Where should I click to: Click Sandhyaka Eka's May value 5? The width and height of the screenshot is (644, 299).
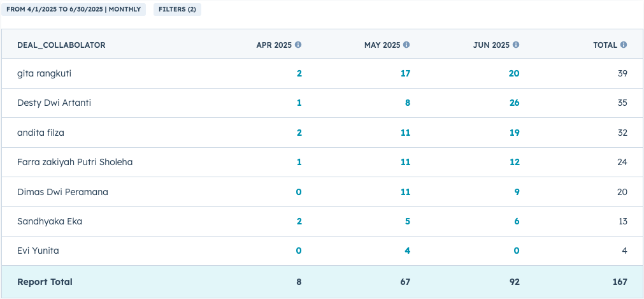click(408, 221)
